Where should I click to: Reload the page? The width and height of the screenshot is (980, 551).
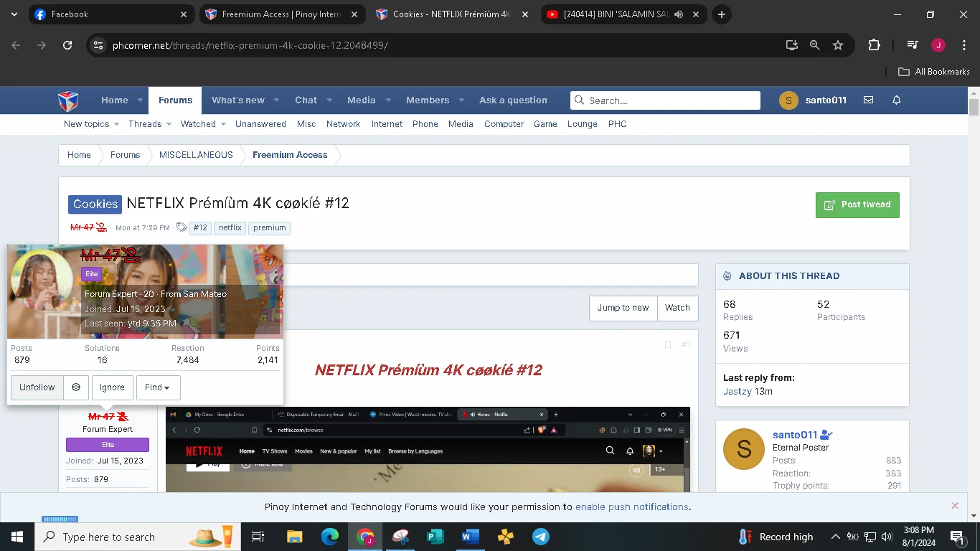[x=67, y=44]
